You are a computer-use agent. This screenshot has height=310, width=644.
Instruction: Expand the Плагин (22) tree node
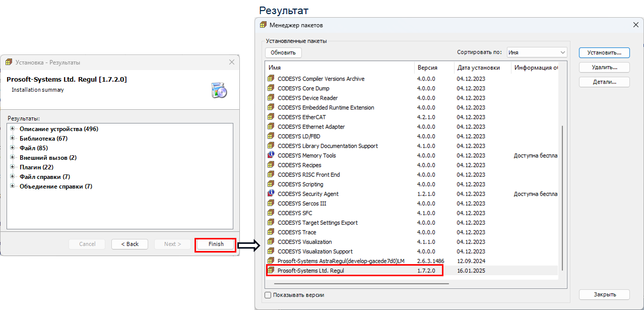click(x=13, y=167)
